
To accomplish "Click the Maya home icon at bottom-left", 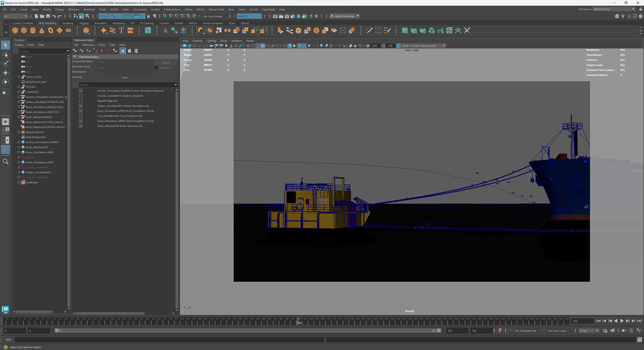I will tap(5, 309).
